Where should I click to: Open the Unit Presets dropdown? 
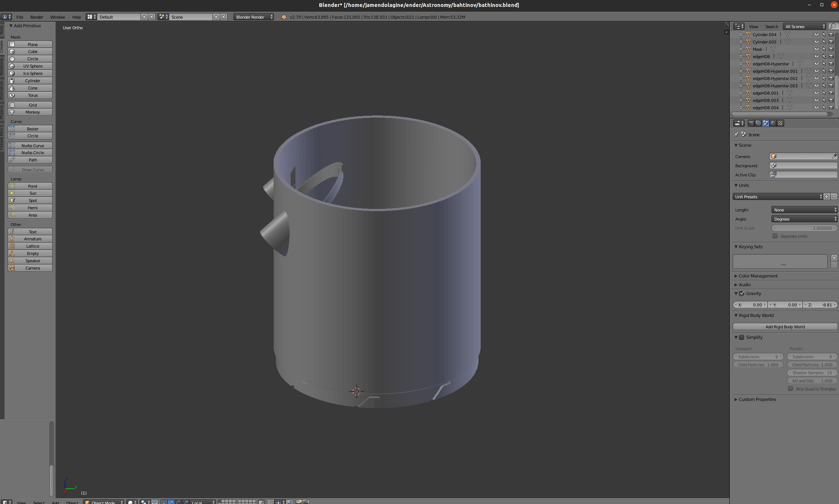tap(778, 196)
